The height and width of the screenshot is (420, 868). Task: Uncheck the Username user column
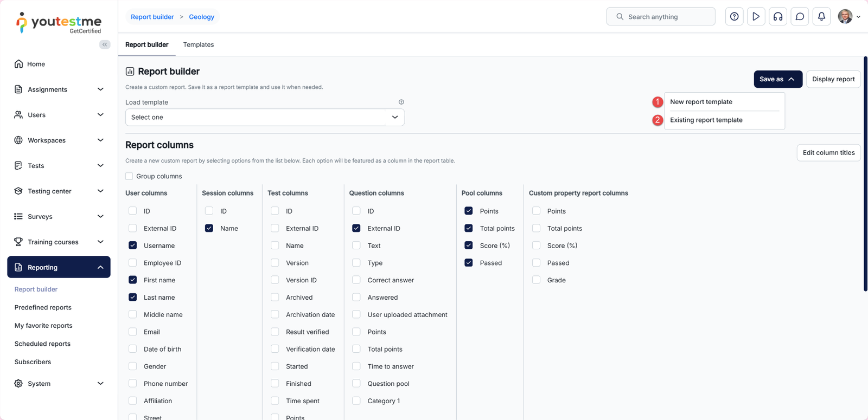point(133,245)
